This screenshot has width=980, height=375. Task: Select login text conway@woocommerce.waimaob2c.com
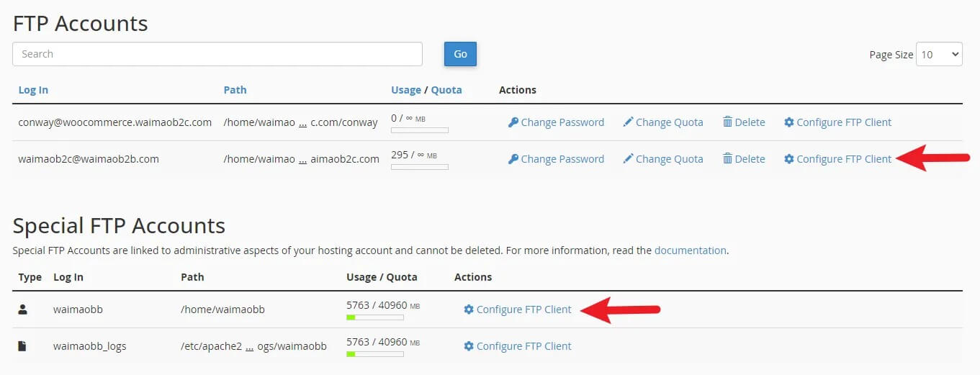click(x=115, y=122)
